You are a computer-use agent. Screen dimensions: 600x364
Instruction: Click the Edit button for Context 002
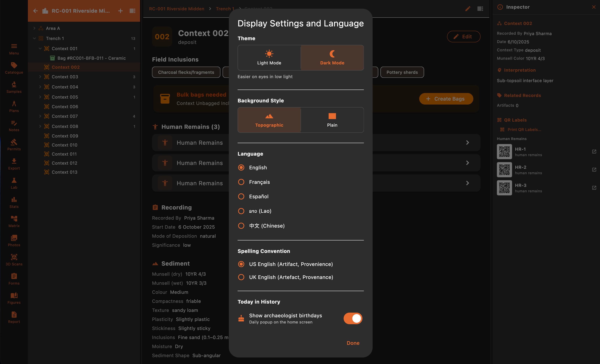[463, 37]
